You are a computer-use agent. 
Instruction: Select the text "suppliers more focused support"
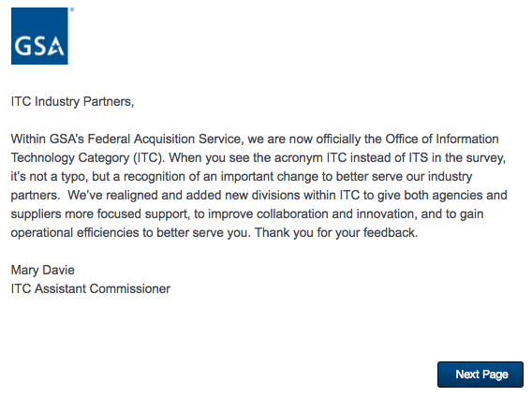click(99, 214)
